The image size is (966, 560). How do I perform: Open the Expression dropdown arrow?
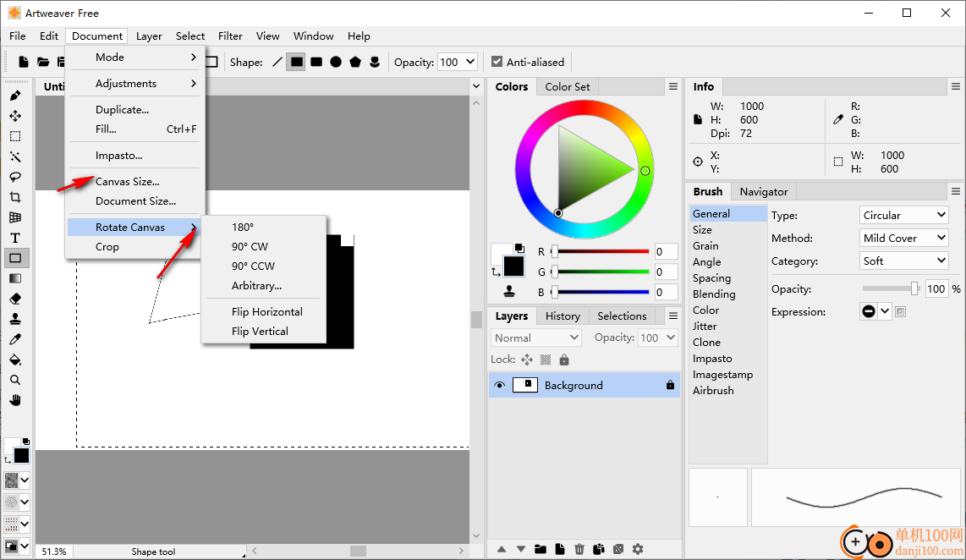(x=885, y=311)
